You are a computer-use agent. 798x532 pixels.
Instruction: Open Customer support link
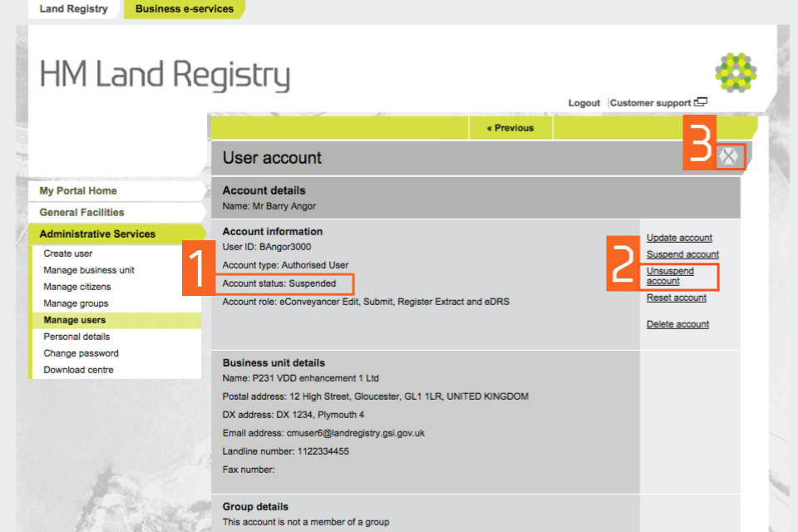point(651,103)
